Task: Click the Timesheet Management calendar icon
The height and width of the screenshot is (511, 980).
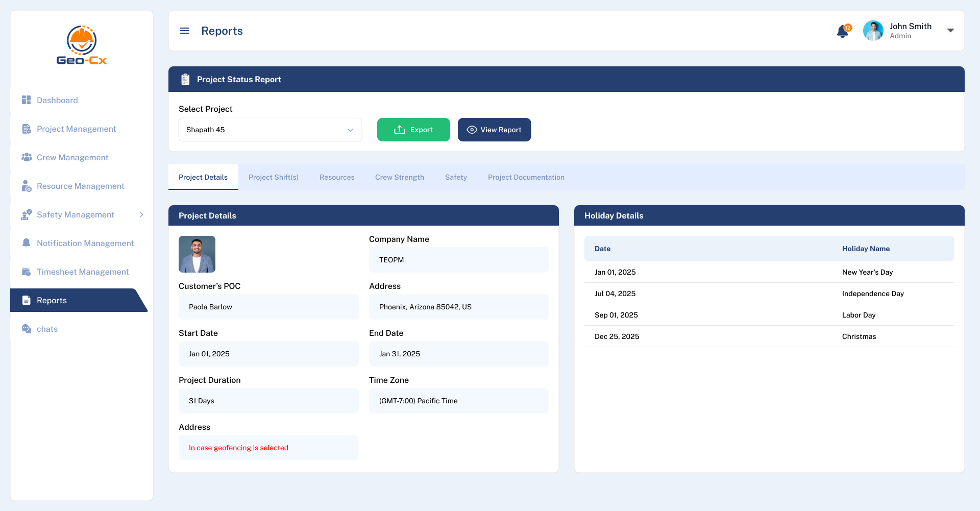Action: [27, 272]
